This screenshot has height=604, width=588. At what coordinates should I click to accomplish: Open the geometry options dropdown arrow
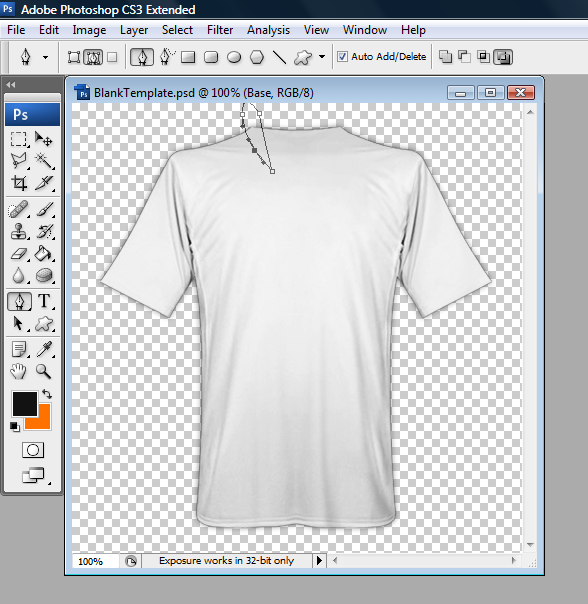[322, 57]
